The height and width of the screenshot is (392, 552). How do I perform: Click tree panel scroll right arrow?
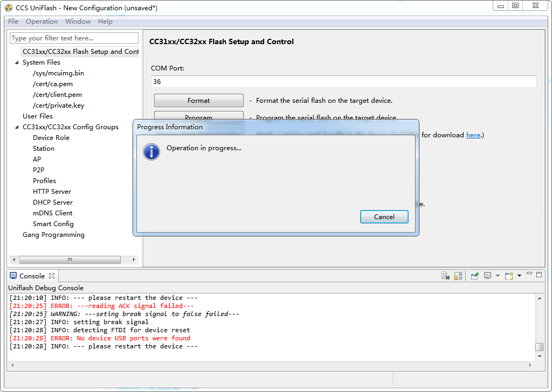[134, 260]
